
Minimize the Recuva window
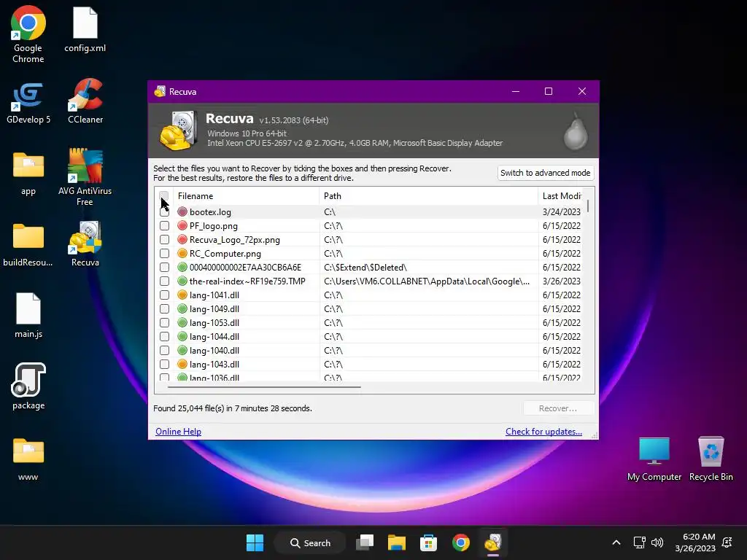click(516, 91)
